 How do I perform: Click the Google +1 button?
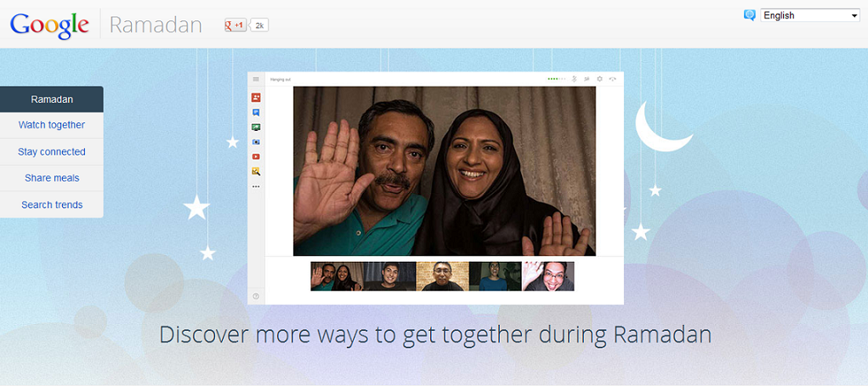click(235, 26)
